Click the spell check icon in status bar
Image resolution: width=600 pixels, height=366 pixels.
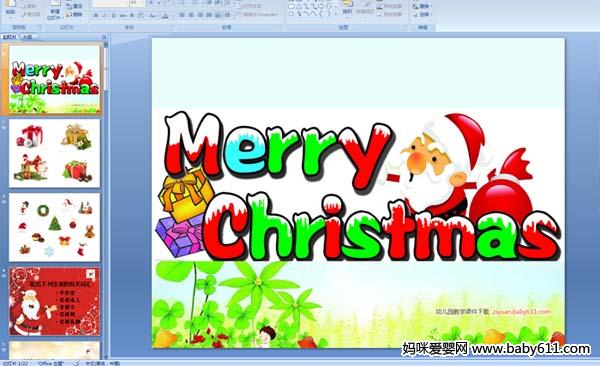point(76,363)
